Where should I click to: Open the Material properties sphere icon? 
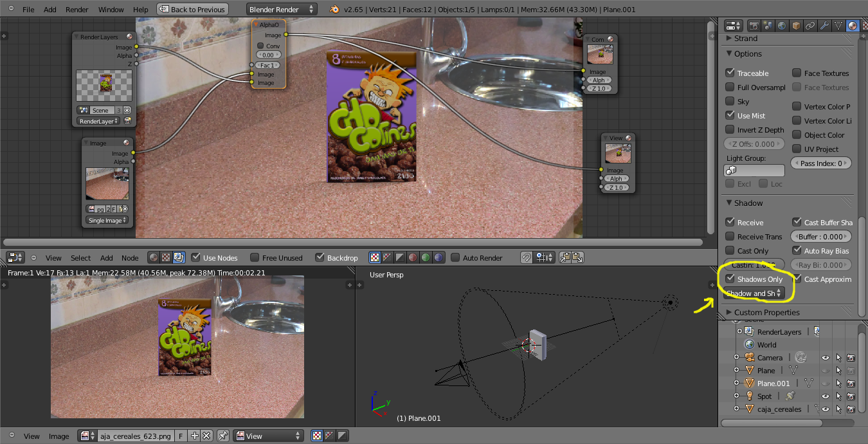click(853, 26)
